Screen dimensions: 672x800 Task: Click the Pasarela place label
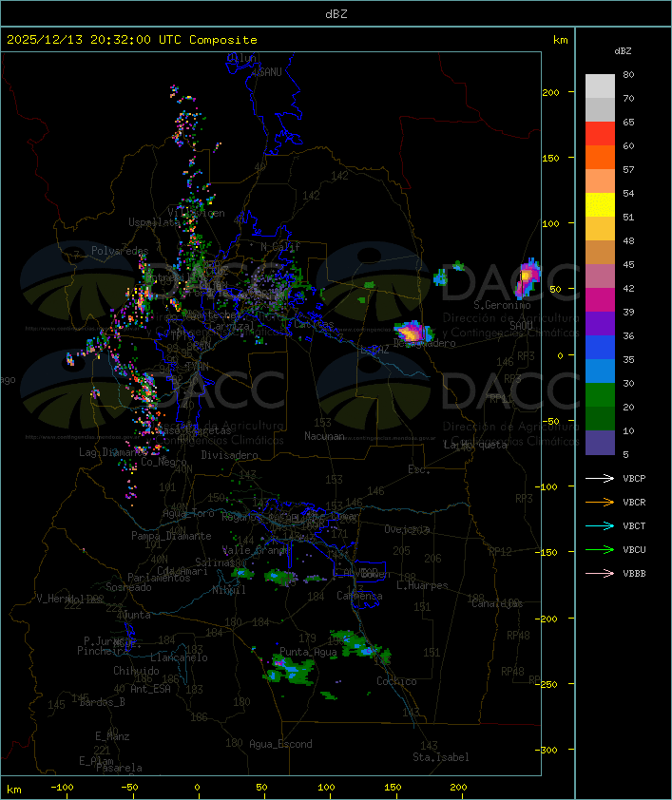point(119,768)
